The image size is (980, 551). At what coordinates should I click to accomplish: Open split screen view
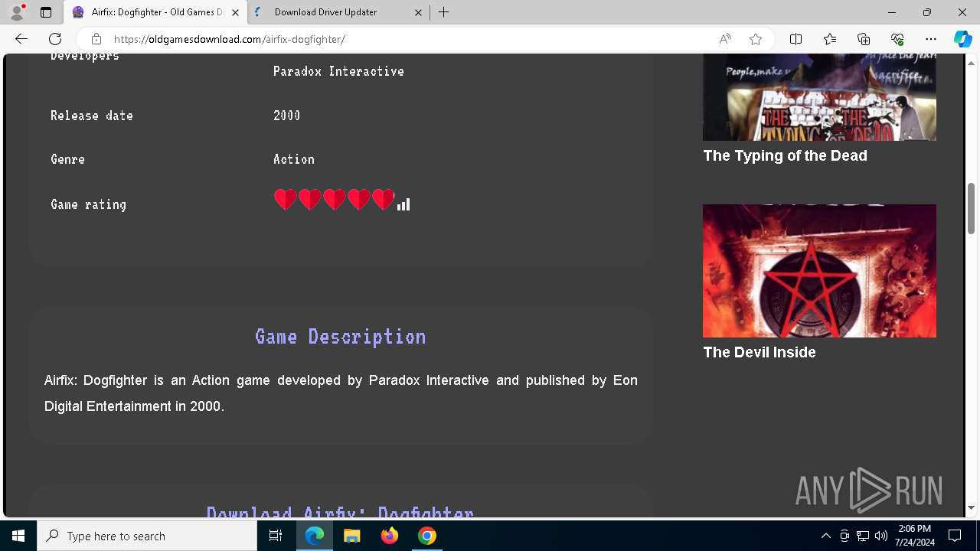(x=795, y=39)
